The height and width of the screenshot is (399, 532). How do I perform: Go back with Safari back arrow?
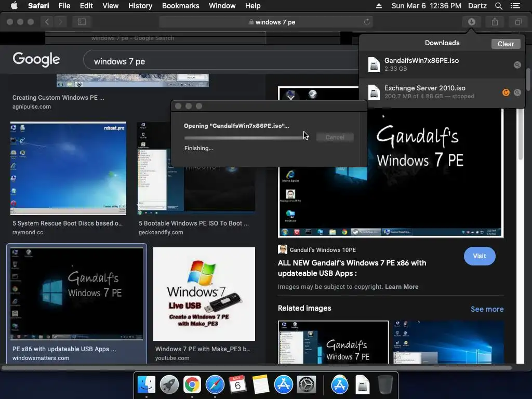[x=47, y=22]
